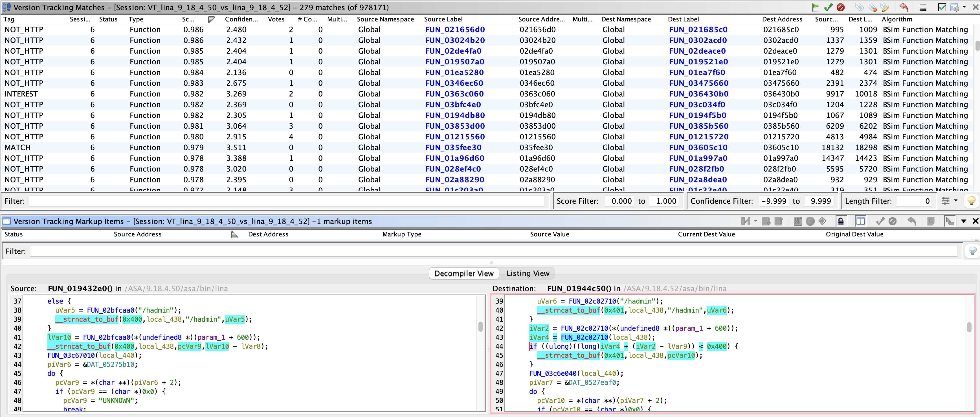This screenshot has width=980, height=417.
Task: Open source function link FUN_0363c060
Action: tap(454, 94)
